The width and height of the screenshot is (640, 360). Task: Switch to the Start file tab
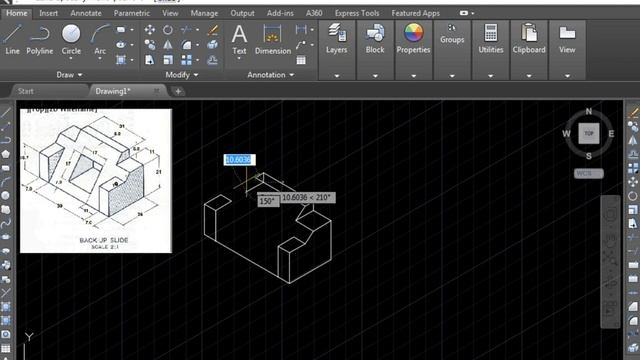pyautogui.click(x=26, y=91)
